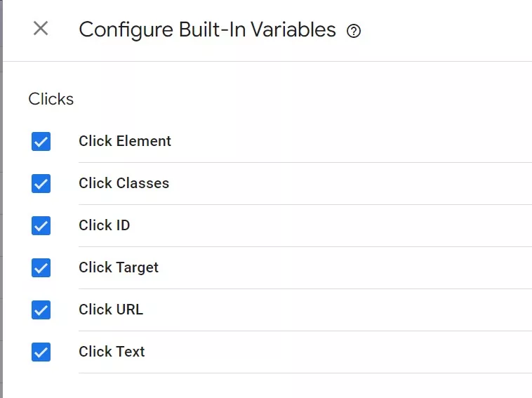Image resolution: width=532 pixels, height=398 pixels.
Task: Close the Configure Built-In Variables panel
Action: click(41, 28)
